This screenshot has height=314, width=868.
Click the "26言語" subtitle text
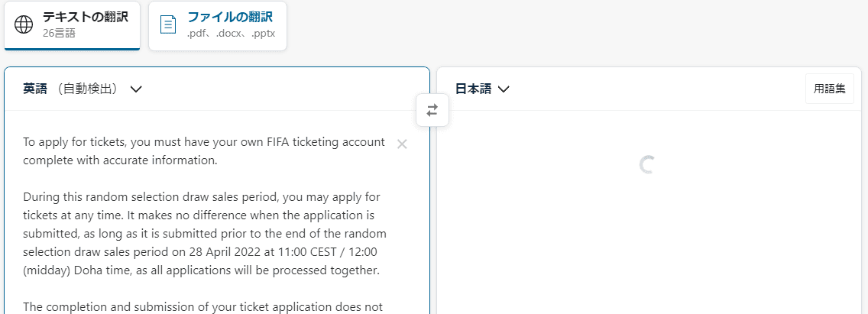click(59, 33)
